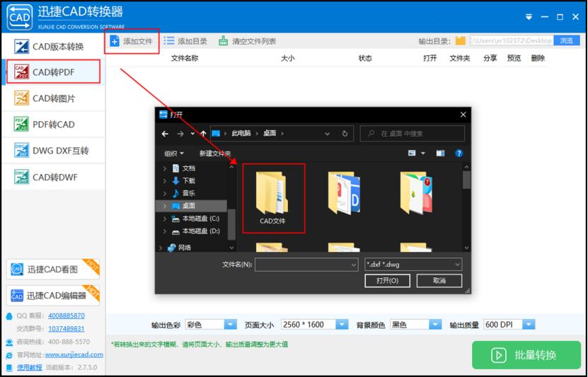Screen dimensions: 588x377
Task: Click the 状态 column header
Action: (365, 58)
